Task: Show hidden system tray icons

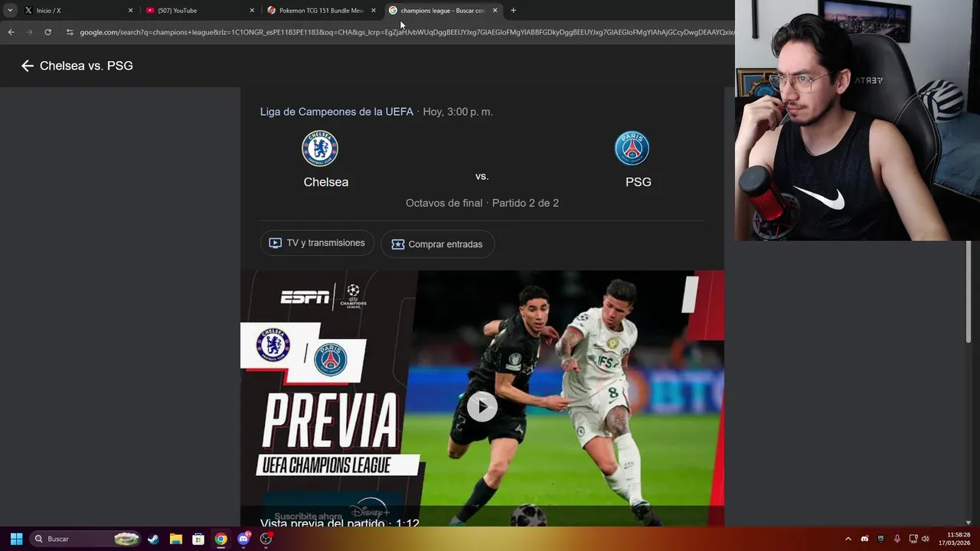Action: pos(848,539)
